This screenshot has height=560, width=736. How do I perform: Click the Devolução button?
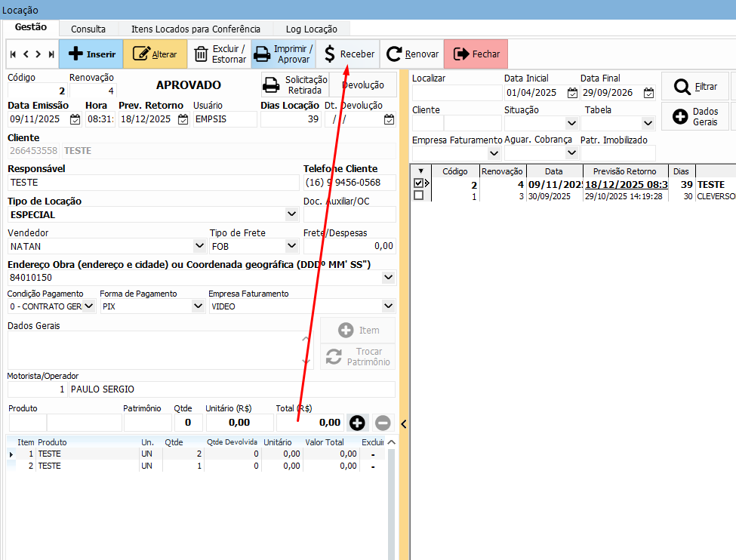click(x=363, y=85)
